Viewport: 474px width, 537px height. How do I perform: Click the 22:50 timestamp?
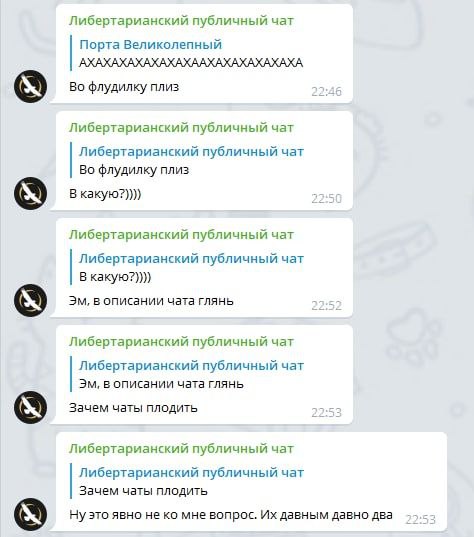(326, 198)
